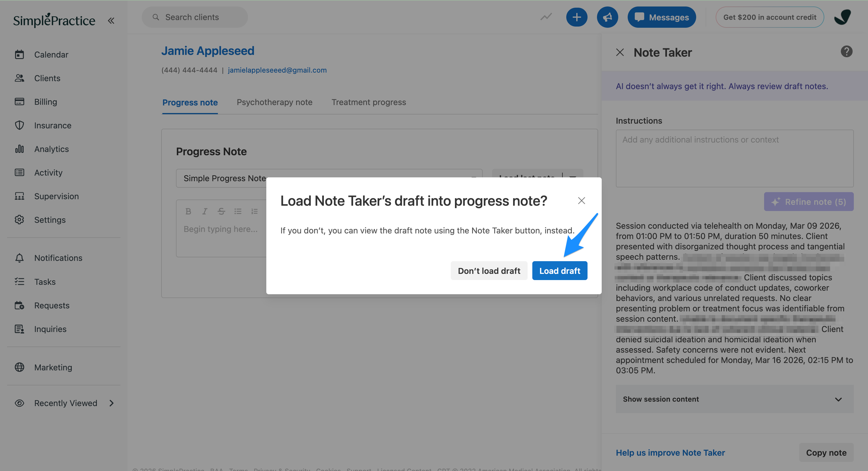This screenshot has height=471, width=868.
Task: Expand Show session content
Action: (x=735, y=399)
